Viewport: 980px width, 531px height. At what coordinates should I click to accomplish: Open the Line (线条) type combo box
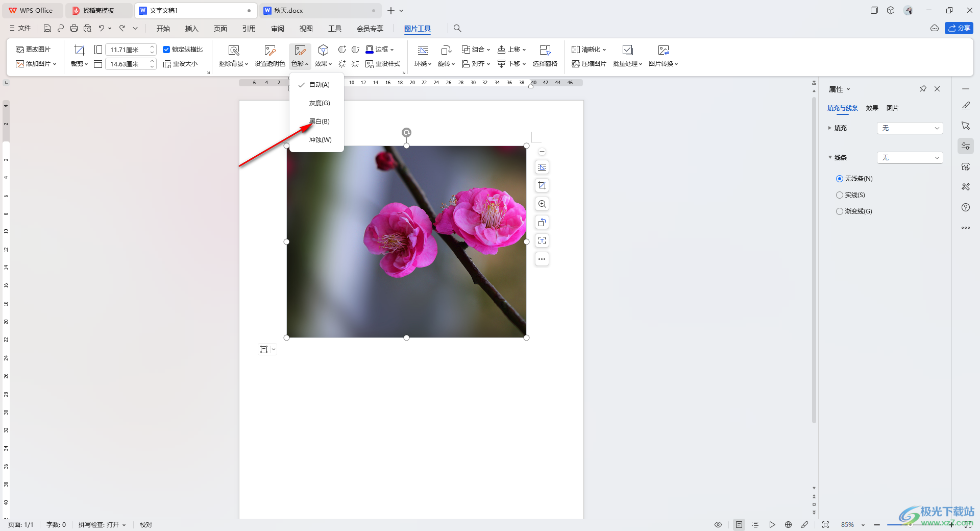coord(910,158)
